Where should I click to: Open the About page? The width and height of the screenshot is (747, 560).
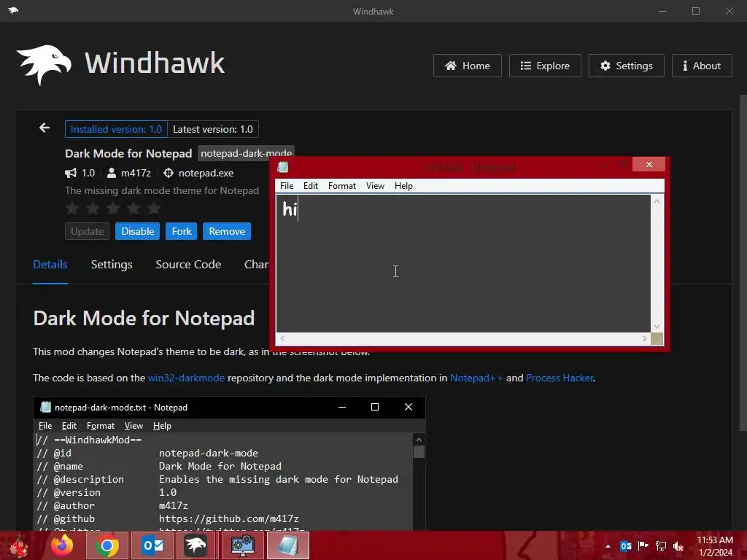(x=702, y=66)
